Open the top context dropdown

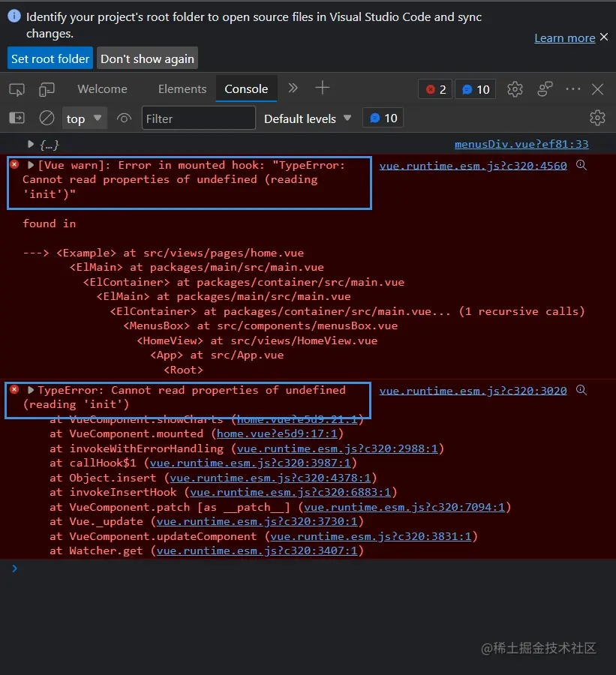(84, 118)
